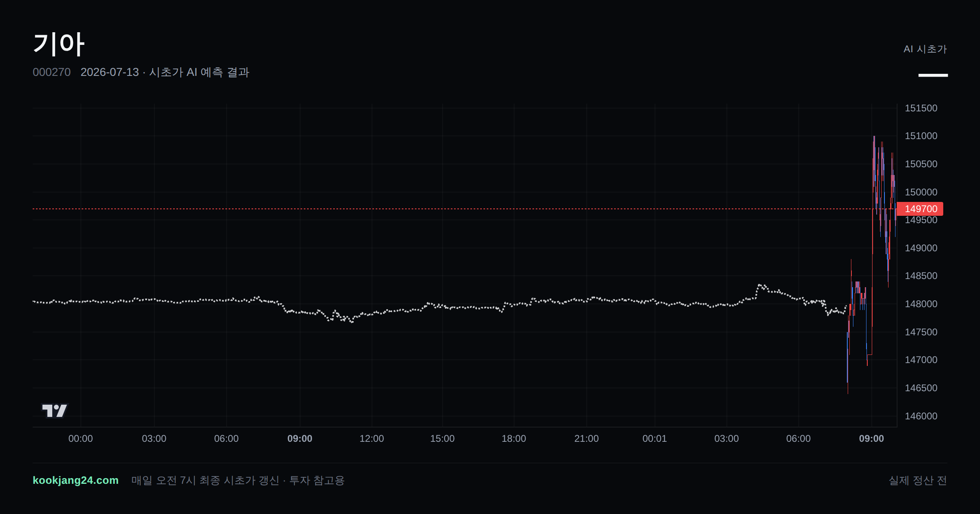The height and width of the screenshot is (514, 980).
Task: Click the 21:00 time axis label
Action: tap(586, 439)
